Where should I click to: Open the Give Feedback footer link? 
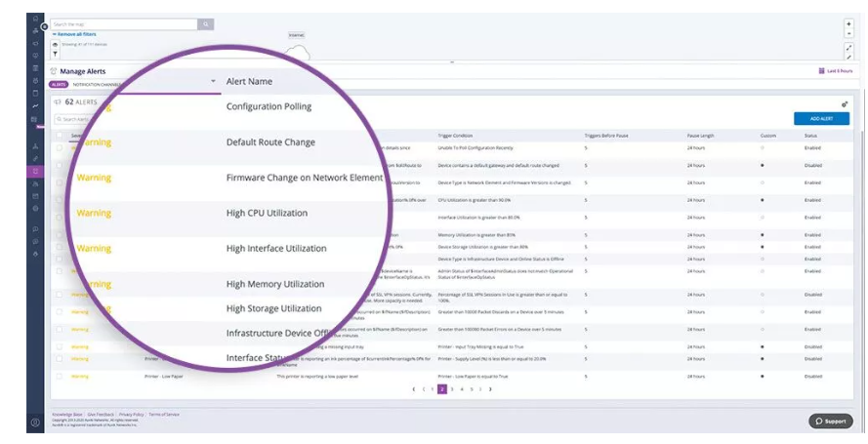pos(101,414)
